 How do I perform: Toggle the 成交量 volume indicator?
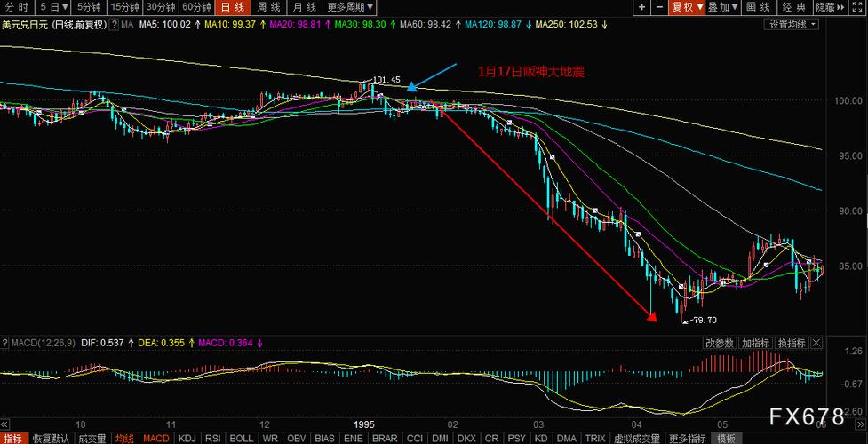pyautogui.click(x=92, y=438)
